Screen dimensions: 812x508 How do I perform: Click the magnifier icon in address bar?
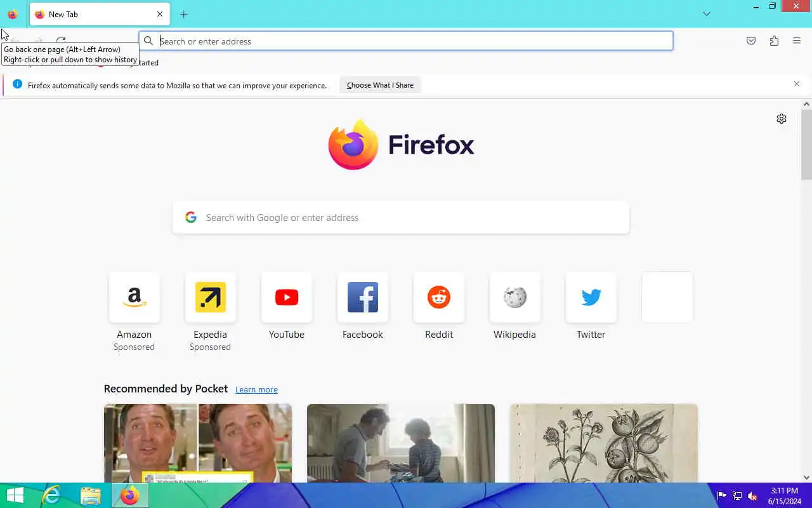(148, 41)
